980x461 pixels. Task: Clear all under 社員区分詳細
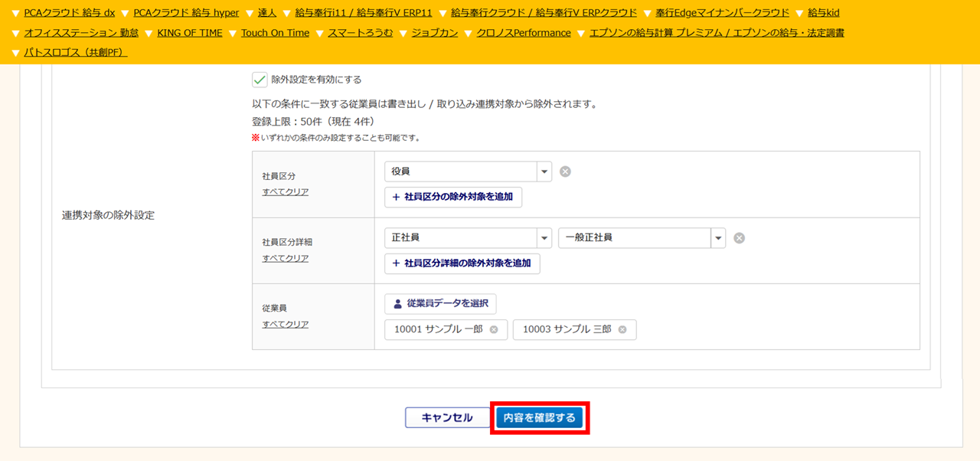click(286, 259)
